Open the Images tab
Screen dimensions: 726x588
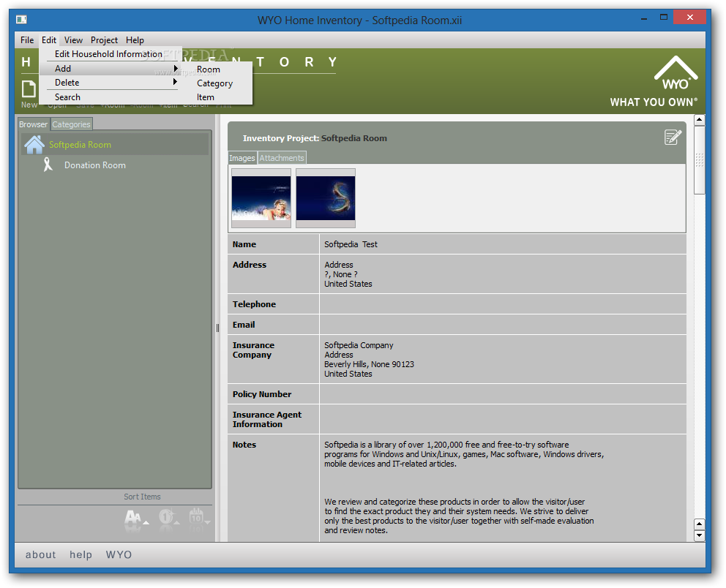[242, 158]
